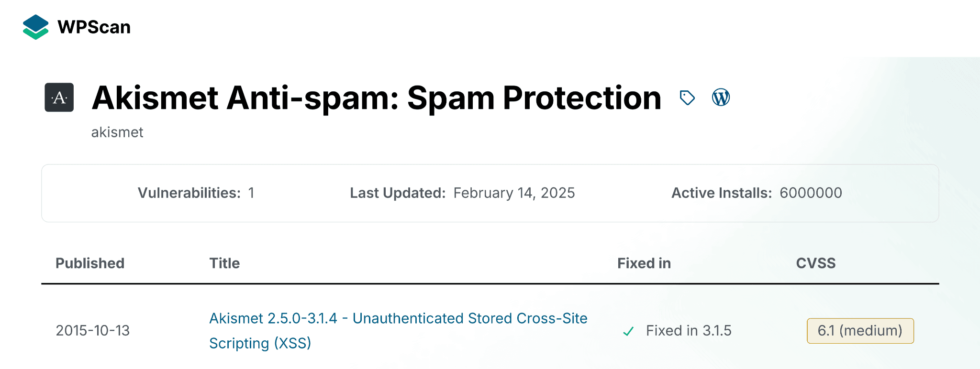Click the WPScan brand name text
The image size is (980, 369).
pos(94,27)
